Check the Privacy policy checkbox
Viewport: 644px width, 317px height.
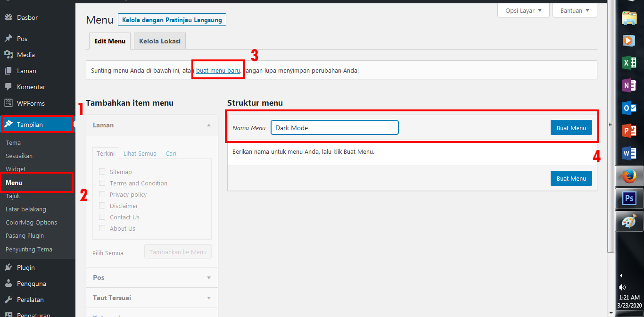102,194
